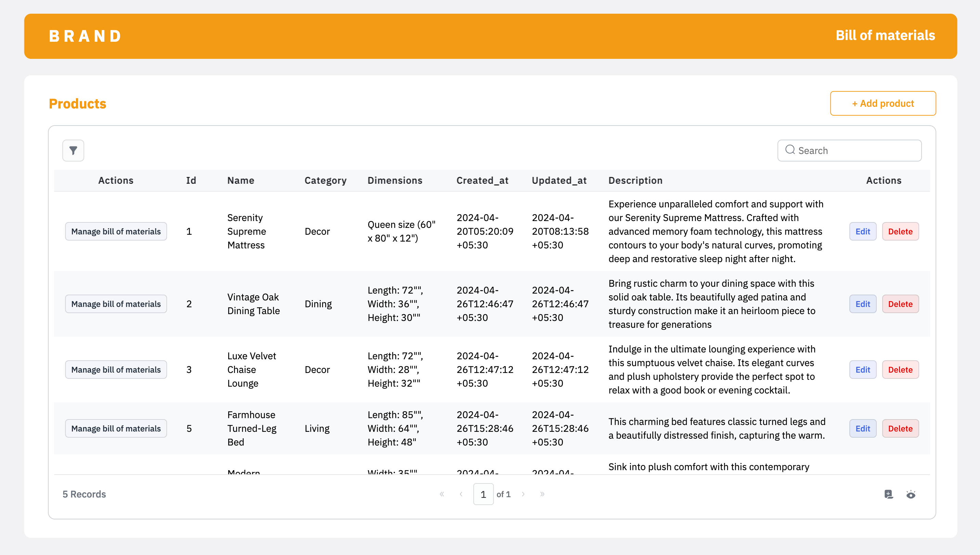Click the search magnifier icon
The height and width of the screenshot is (555, 980).
790,150
